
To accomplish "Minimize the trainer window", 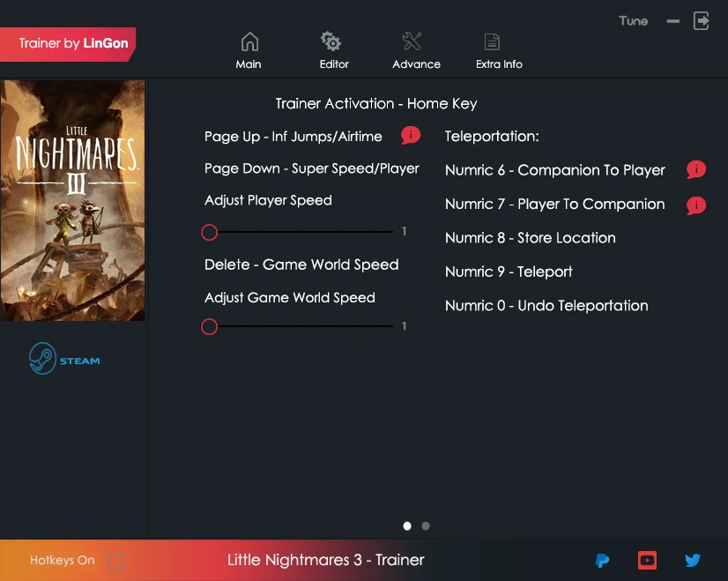I will click(672, 21).
